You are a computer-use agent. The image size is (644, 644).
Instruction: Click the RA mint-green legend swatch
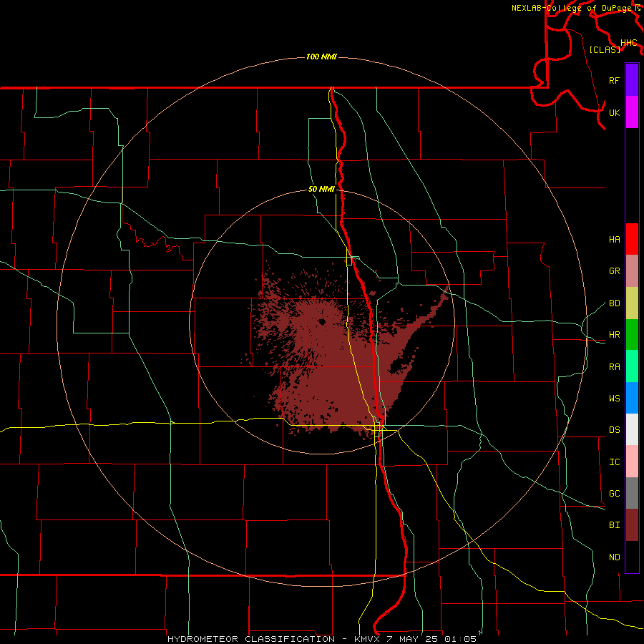632,366
